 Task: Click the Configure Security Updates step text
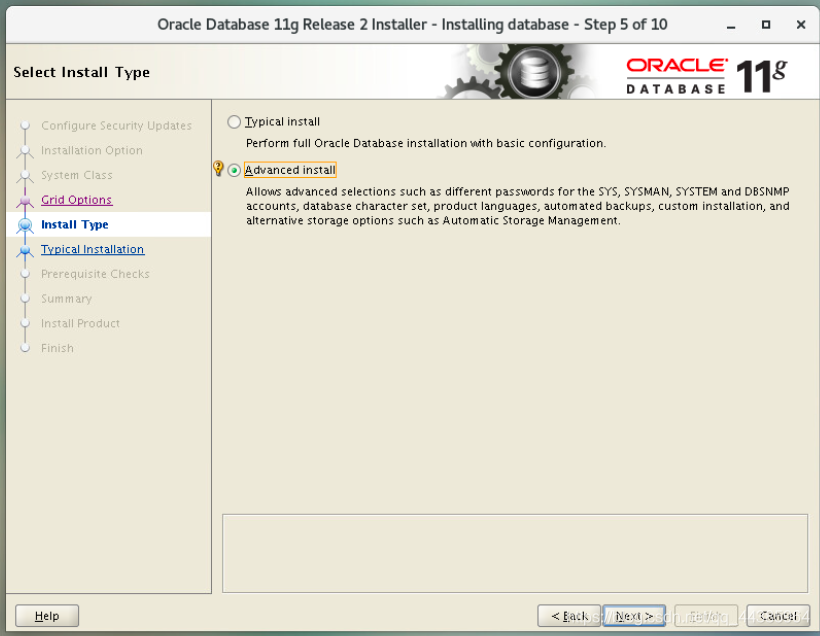tap(116, 126)
